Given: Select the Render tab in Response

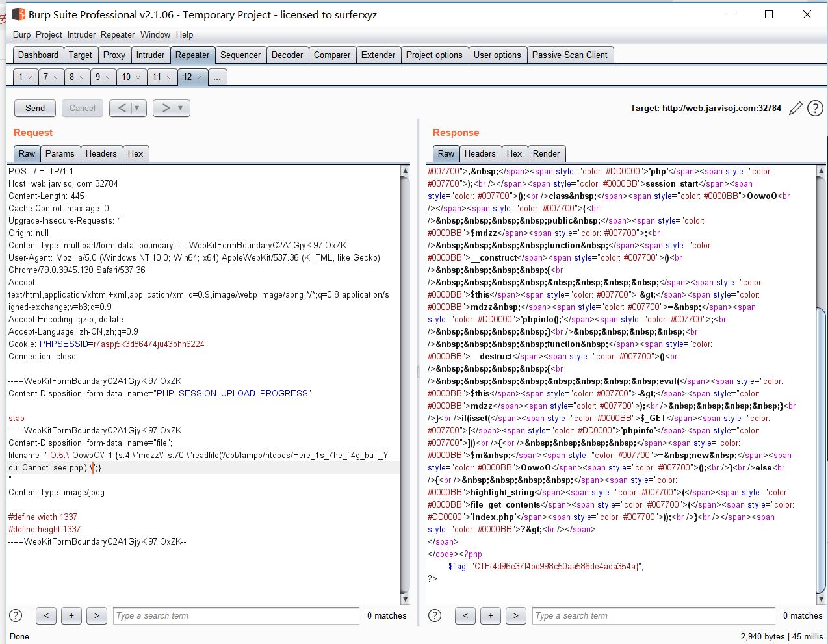Looking at the screenshot, I should tap(547, 153).
